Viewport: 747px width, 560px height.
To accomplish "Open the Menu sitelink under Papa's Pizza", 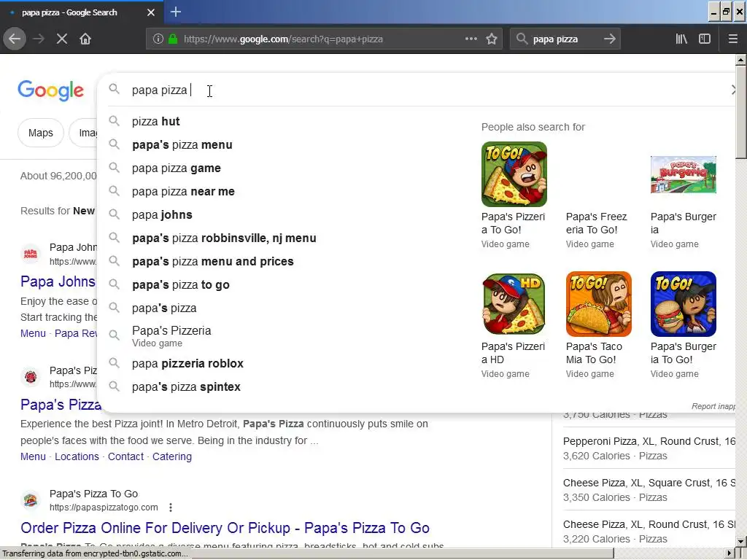I will (33, 456).
